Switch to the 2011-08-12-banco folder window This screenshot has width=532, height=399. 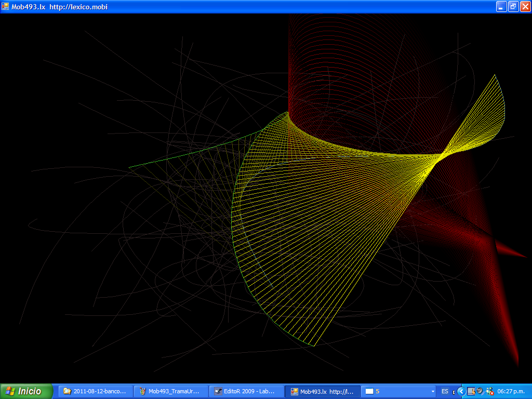[95, 391]
